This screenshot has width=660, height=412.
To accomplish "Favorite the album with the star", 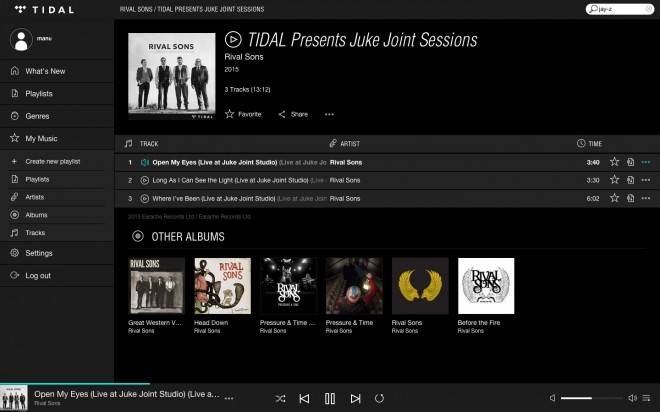I will pos(243,114).
